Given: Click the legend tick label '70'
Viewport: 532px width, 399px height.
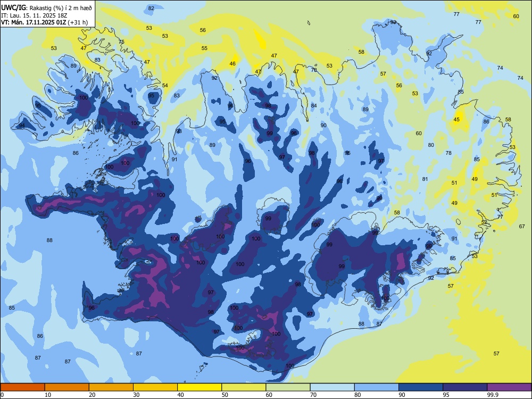Looking at the screenshot, I should coord(313,395).
